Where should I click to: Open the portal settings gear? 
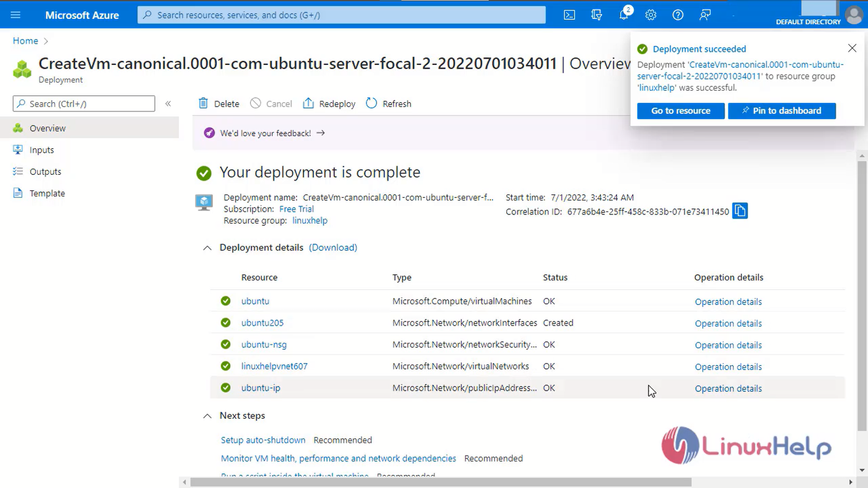click(x=651, y=15)
